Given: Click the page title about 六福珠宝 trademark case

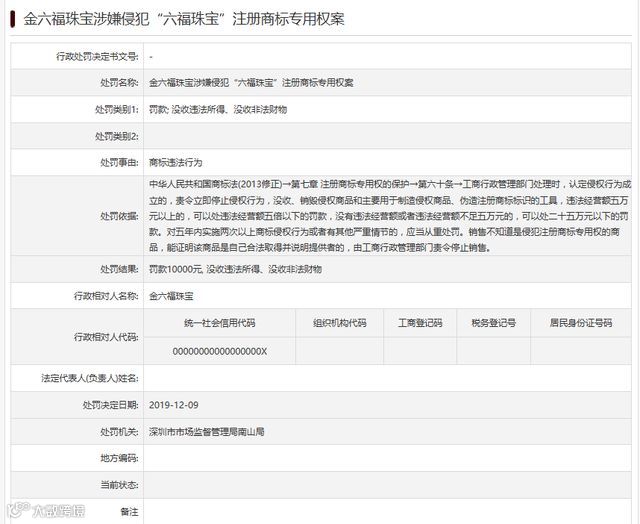Looking at the screenshot, I should [184, 19].
